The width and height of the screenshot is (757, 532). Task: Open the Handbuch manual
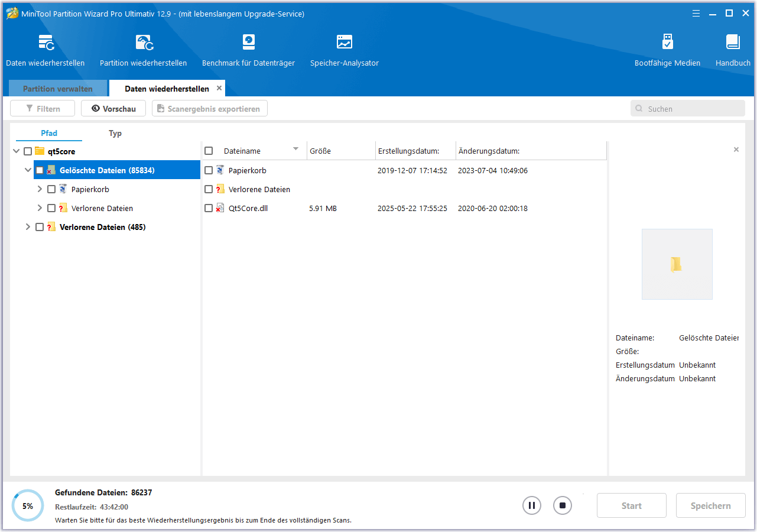click(x=733, y=50)
